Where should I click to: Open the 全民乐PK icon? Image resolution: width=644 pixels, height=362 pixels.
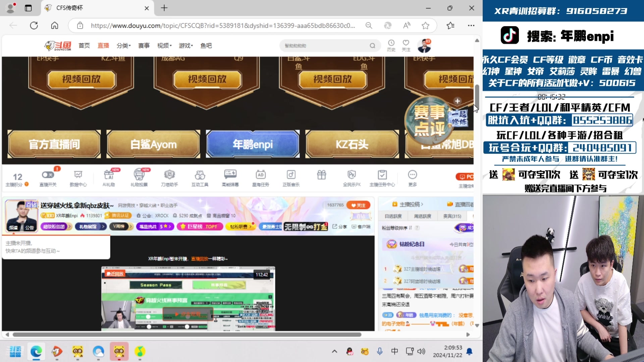tap(352, 178)
